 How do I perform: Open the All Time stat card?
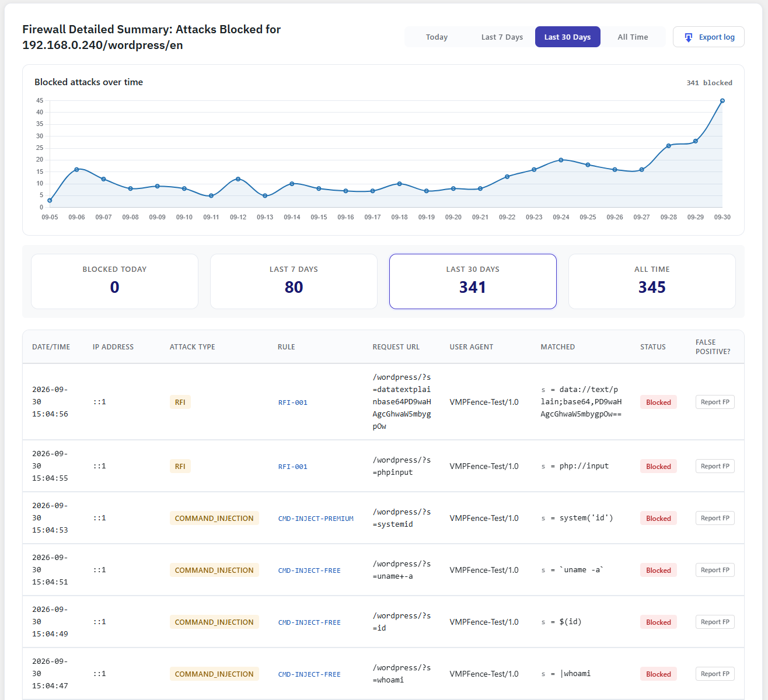tap(652, 281)
